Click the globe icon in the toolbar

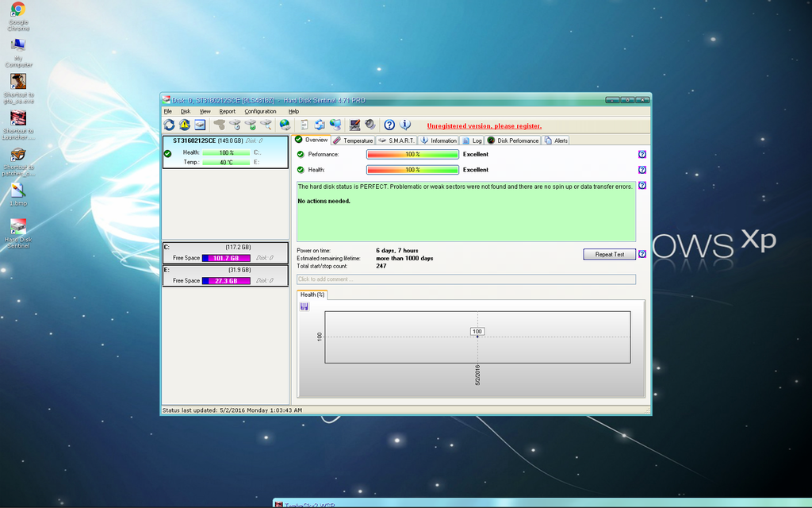[x=285, y=125]
